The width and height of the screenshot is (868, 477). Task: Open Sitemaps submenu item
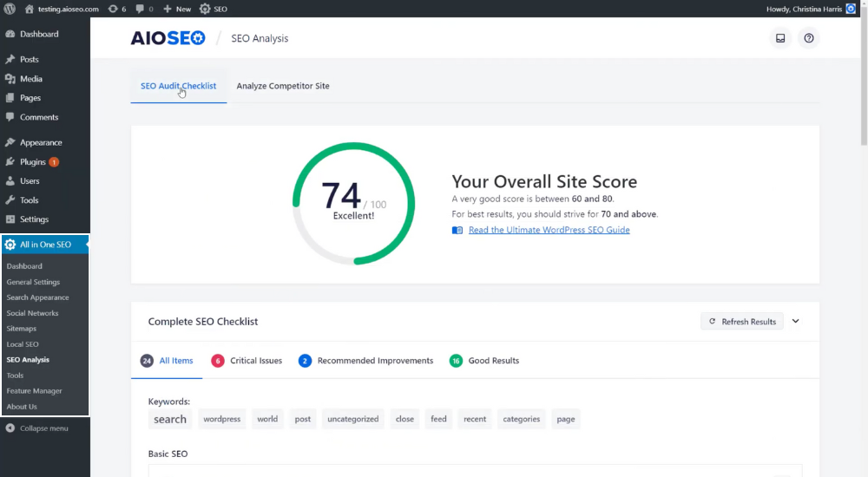coord(21,329)
